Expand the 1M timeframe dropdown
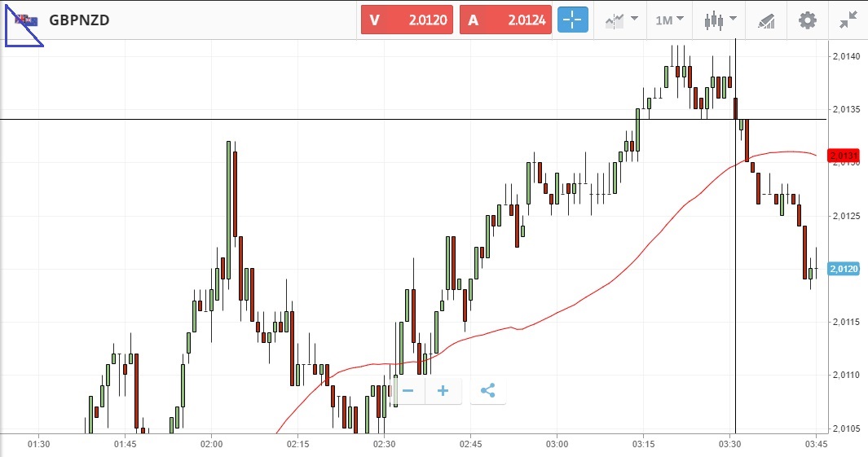Screen dimensions: 868x457 (x=669, y=20)
